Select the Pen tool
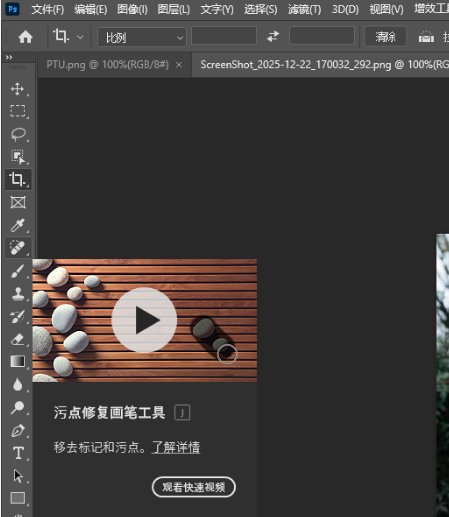Image resolution: width=449 pixels, height=517 pixels. click(x=17, y=430)
